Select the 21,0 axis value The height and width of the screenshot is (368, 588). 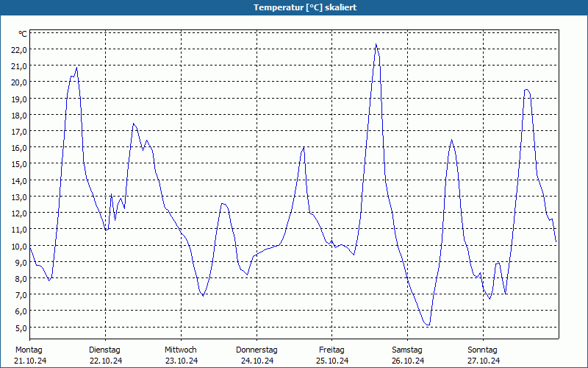coord(19,66)
